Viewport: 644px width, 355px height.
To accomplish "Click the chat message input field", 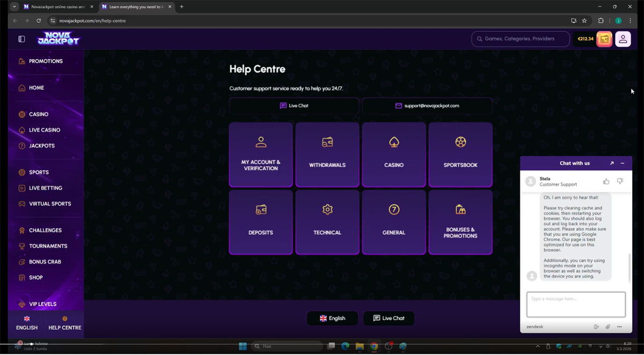I will [576, 305].
